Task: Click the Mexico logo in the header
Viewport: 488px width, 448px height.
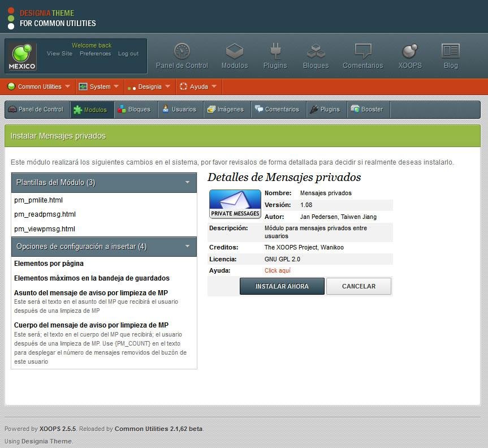Action: pos(21,55)
